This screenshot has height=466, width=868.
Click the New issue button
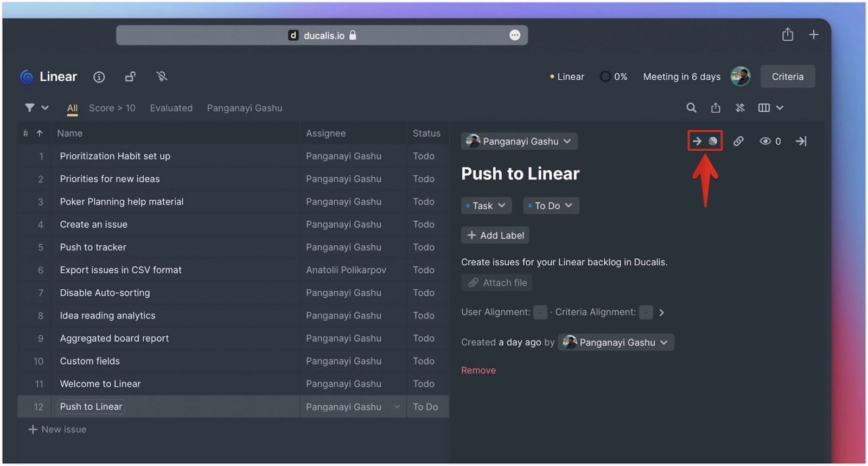[x=58, y=430]
